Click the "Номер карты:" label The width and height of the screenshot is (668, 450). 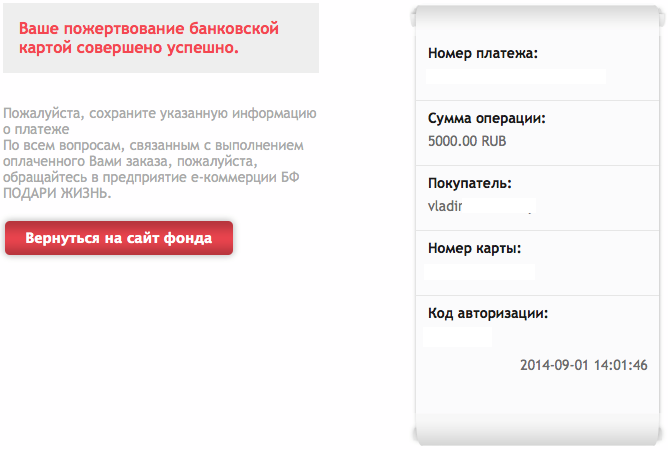474,248
